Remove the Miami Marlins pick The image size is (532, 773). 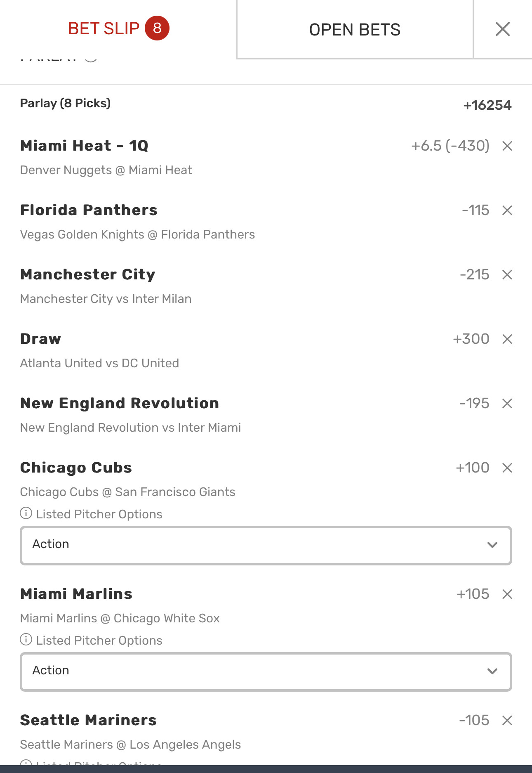pos(507,594)
